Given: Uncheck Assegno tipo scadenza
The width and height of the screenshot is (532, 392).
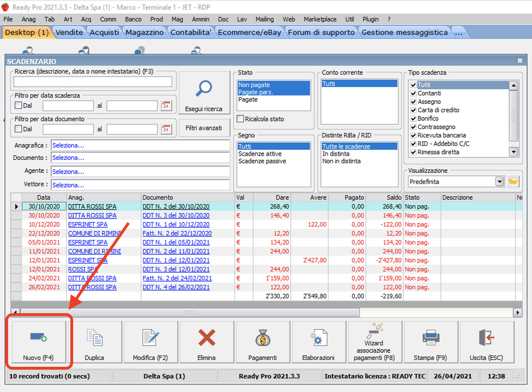Looking at the screenshot, I should 413,102.
